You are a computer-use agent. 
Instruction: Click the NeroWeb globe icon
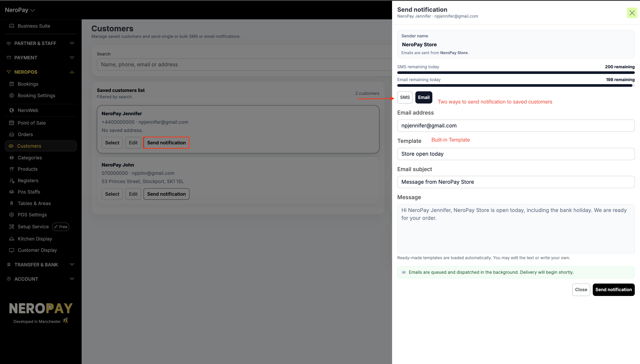point(12,110)
